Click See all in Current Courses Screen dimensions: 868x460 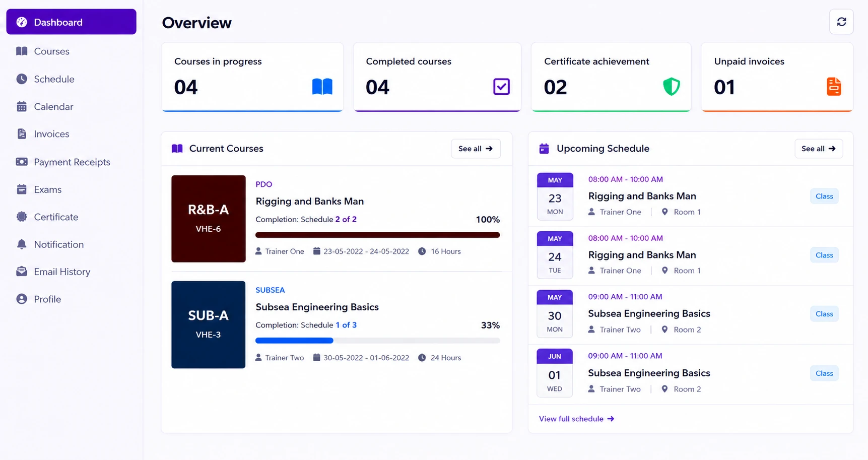coord(476,149)
